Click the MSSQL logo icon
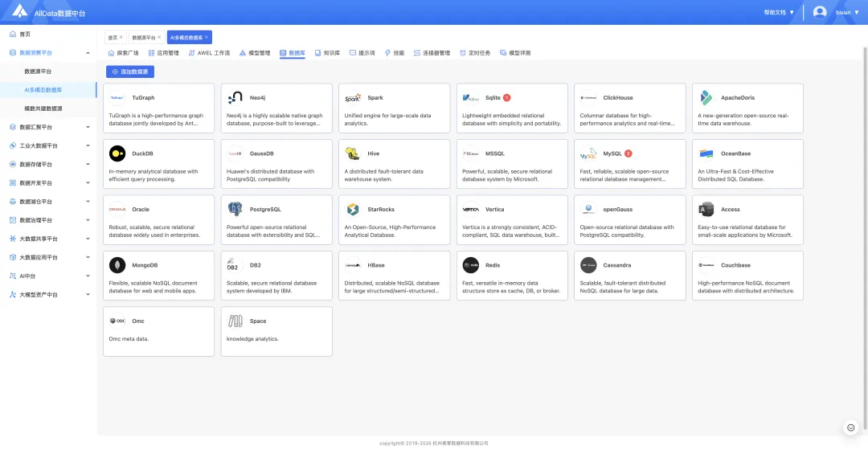Viewport: 868px width, 454px height. 470,153
